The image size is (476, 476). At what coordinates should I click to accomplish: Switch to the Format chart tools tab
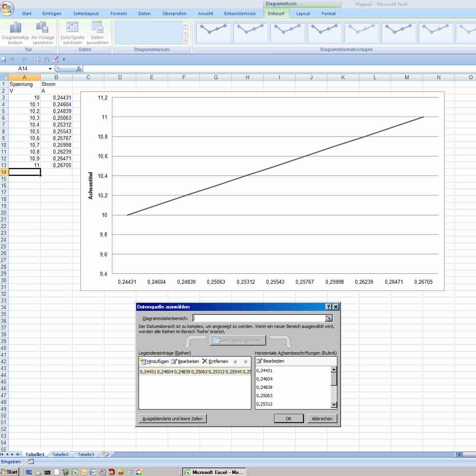coord(328,14)
